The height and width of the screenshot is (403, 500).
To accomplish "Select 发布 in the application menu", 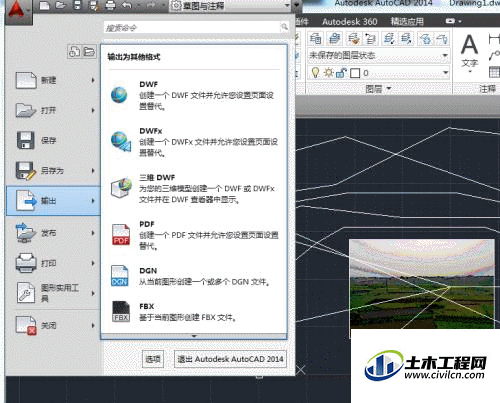I will point(53,233).
